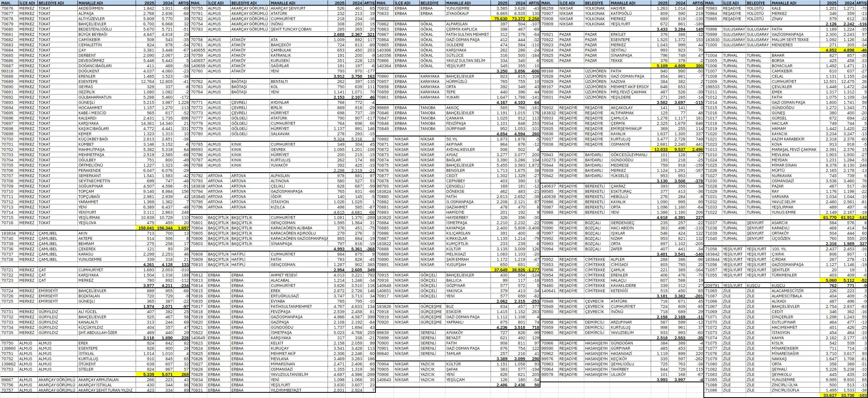Select the GÖKCESÜLEYMANLI mahalle cell
868x398 pixels.
point(629,155)
